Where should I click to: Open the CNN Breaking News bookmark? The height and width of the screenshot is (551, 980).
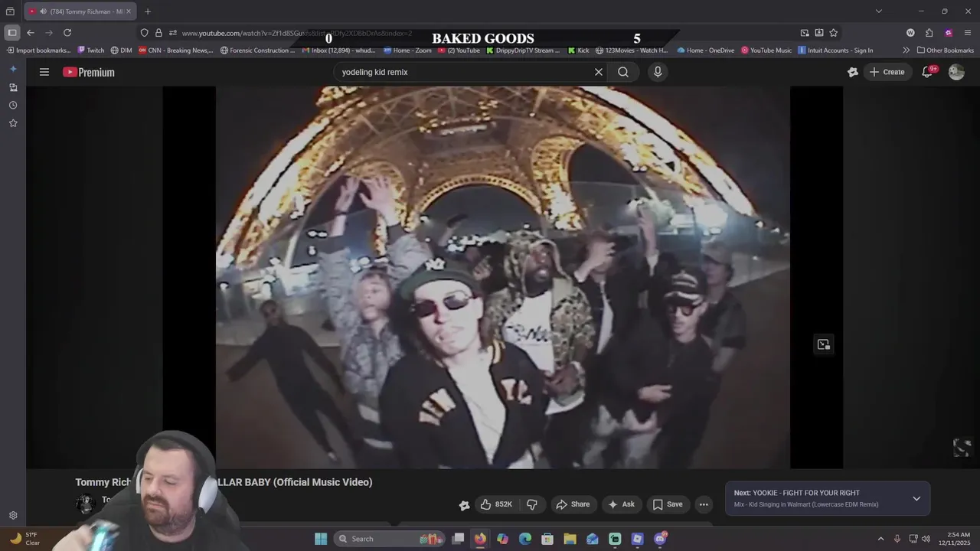click(176, 51)
